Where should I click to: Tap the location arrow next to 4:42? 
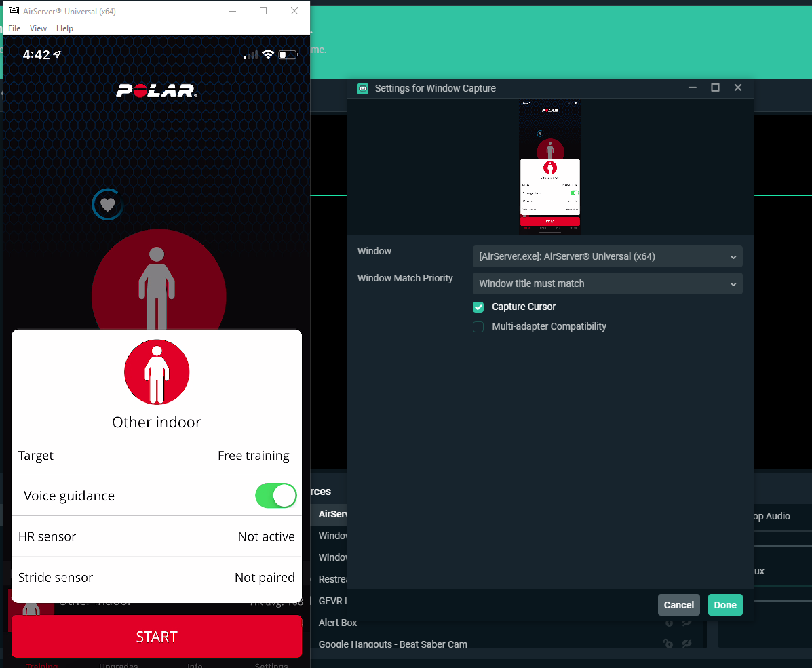57,54
